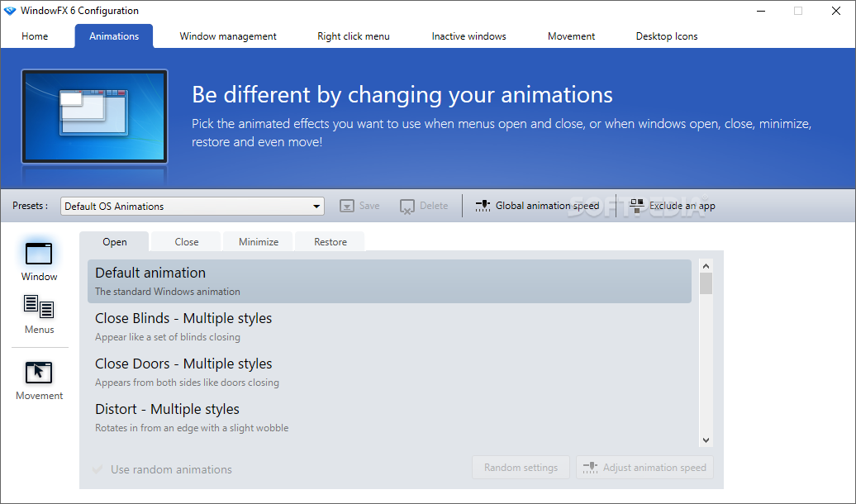Open the Right click menu tab
Screen dimensions: 856x504
(354, 36)
